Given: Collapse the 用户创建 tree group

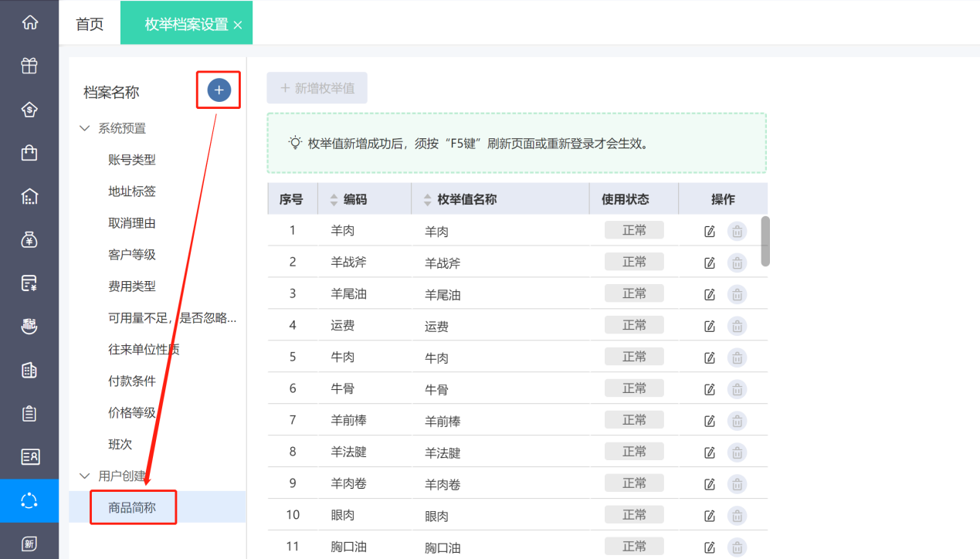Looking at the screenshot, I should [85, 476].
